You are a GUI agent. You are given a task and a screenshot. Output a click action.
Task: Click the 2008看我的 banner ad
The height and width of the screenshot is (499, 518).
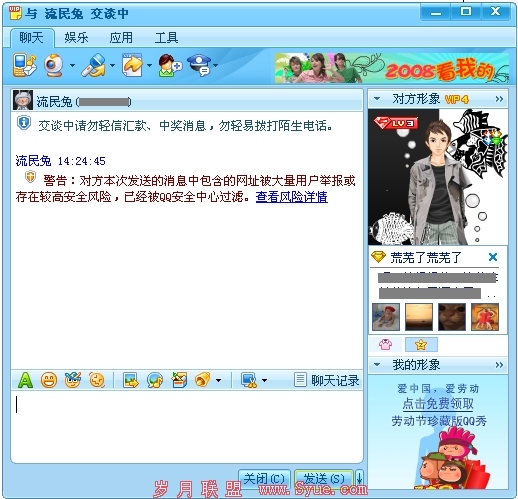point(392,68)
